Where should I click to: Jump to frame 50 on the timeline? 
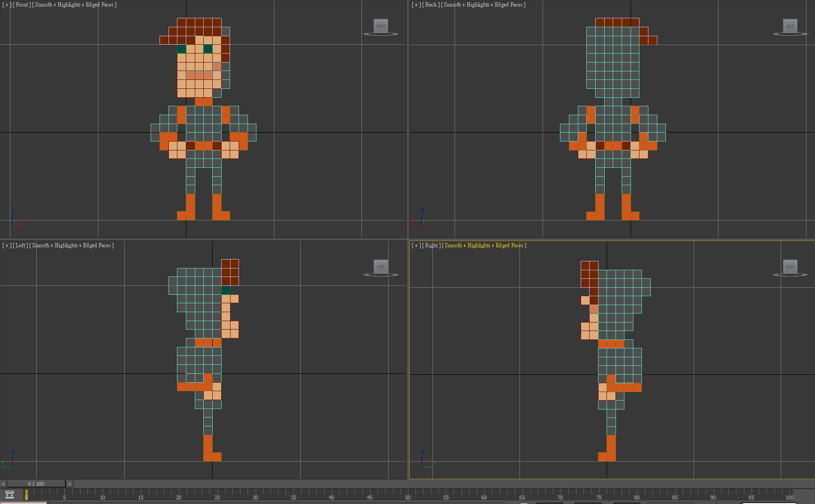[x=408, y=493]
